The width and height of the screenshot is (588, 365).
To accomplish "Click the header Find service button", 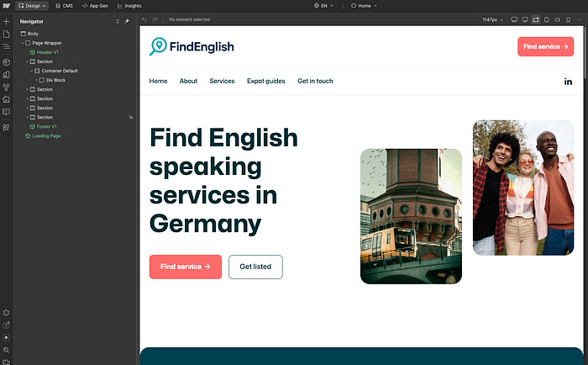I will (546, 46).
